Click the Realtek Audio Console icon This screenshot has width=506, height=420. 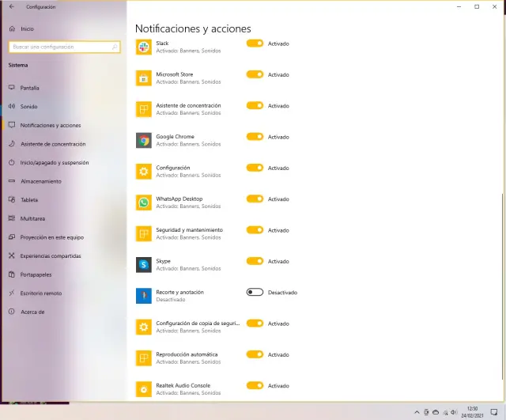coord(143,389)
